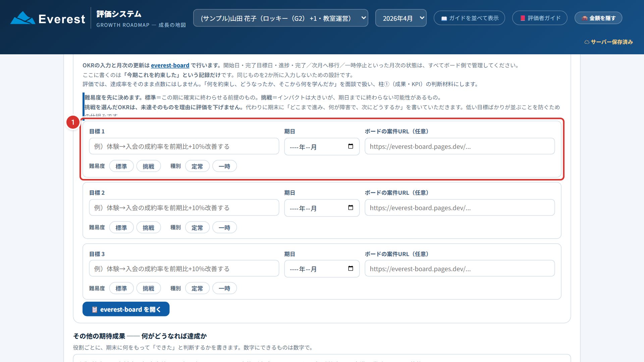
Task: Focus the 目標 2 goal text field
Action: (184, 208)
